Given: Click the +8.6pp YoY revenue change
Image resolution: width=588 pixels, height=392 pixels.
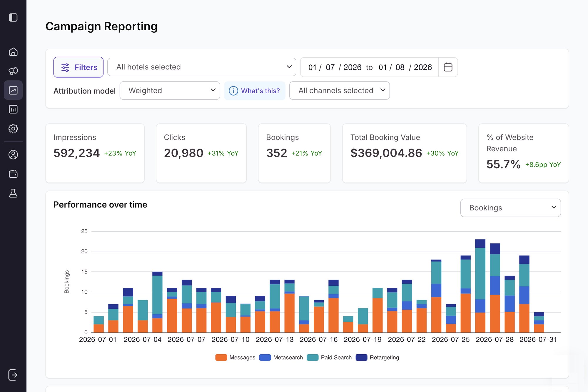Looking at the screenshot, I should (543, 165).
